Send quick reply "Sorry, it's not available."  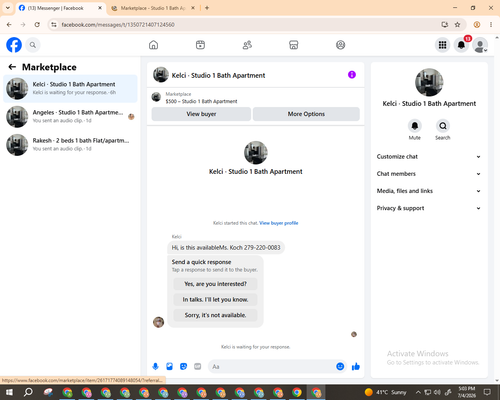tap(215, 315)
